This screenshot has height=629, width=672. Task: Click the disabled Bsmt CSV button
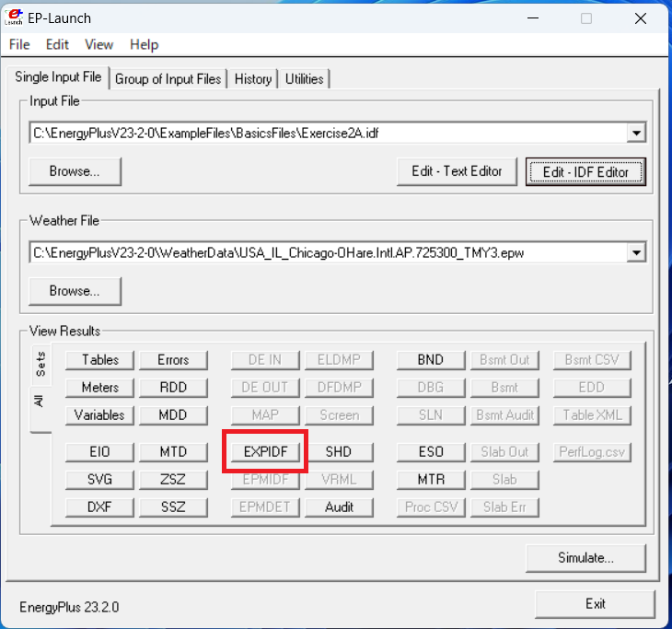pos(592,360)
